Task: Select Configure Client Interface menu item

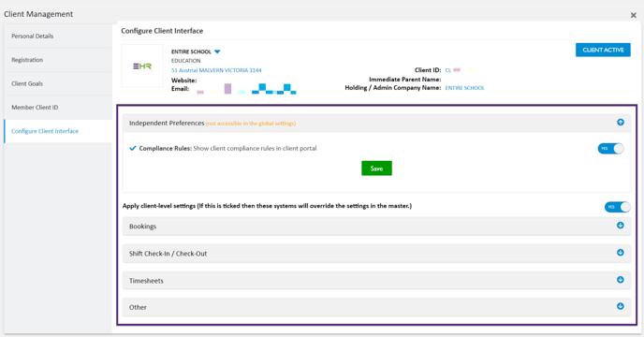Action: 58,131
